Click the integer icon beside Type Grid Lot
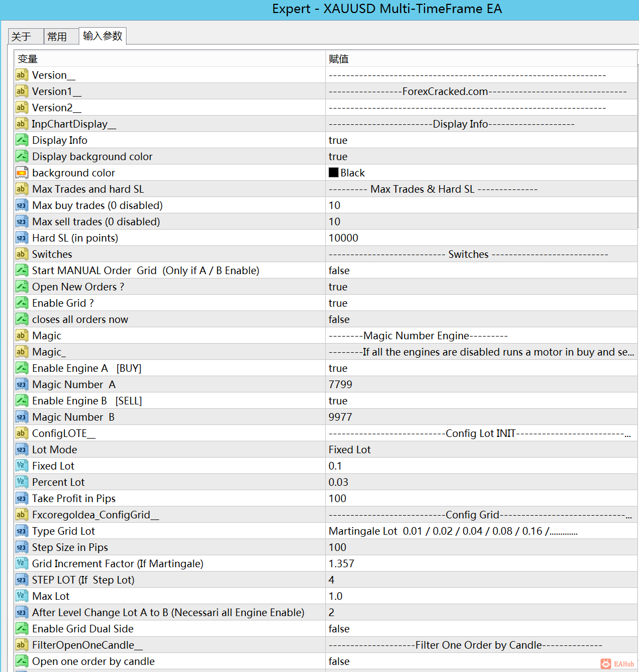 coord(22,531)
